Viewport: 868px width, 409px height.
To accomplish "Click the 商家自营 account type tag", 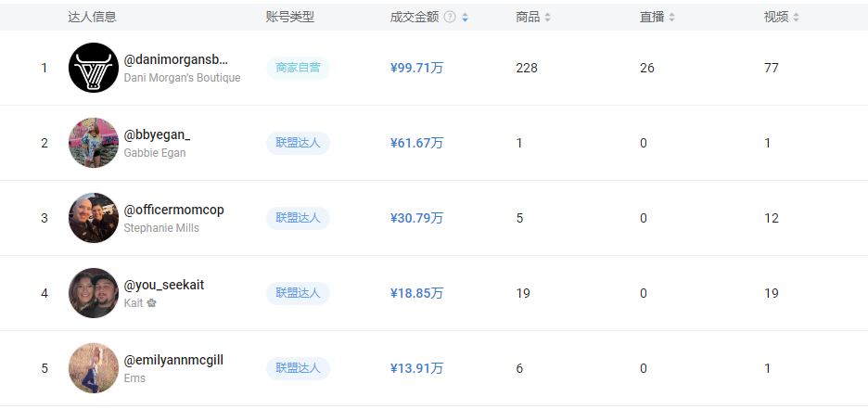I will (x=298, y=68).
